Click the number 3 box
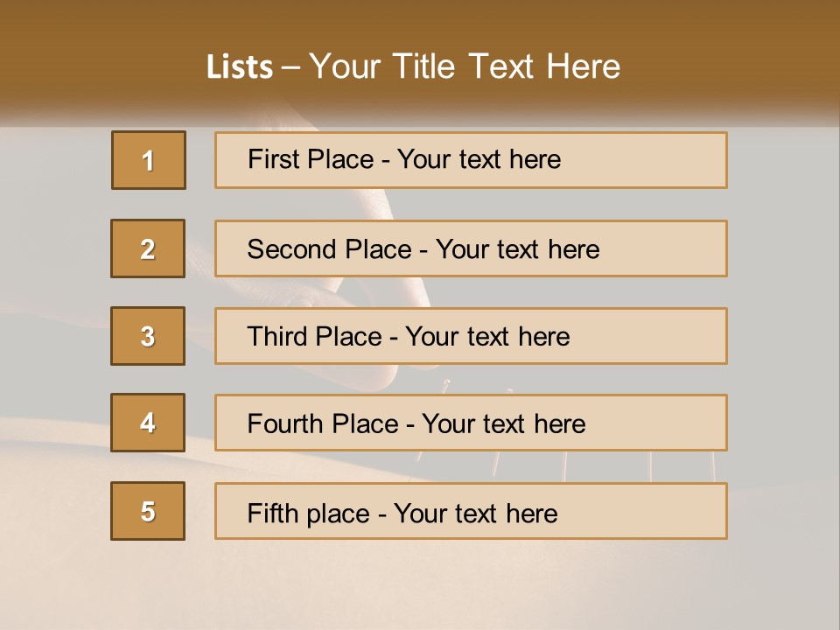The width and height of the screenshot is (840, 630). [x=148, y=336]
